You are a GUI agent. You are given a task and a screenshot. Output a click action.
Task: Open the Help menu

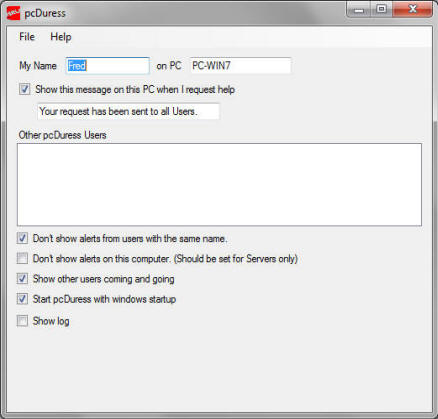point(61,37)
